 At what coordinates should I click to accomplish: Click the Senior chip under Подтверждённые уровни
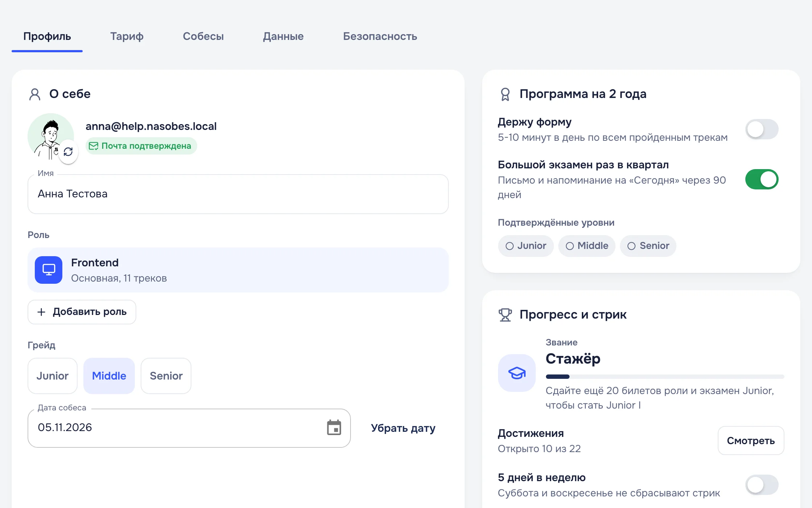(x=648, y=246)
